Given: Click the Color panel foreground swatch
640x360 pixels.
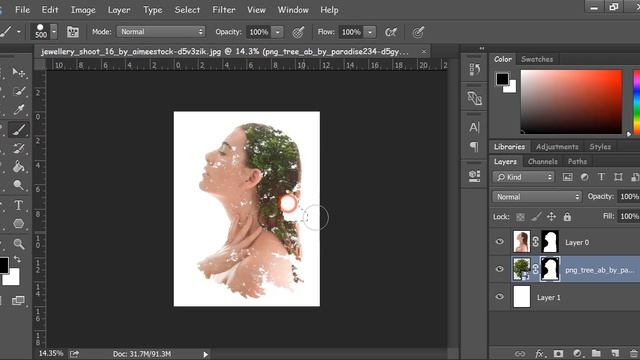Looking at the screenshot, I should coord(502,79).
